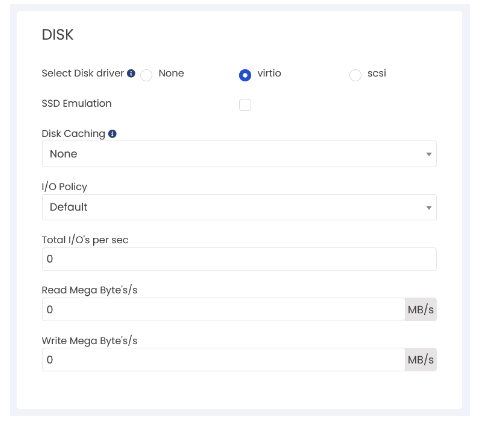This screenshot has height=425, width=488.
Task: Click the I/O Policy label
Action: (64, 186)
